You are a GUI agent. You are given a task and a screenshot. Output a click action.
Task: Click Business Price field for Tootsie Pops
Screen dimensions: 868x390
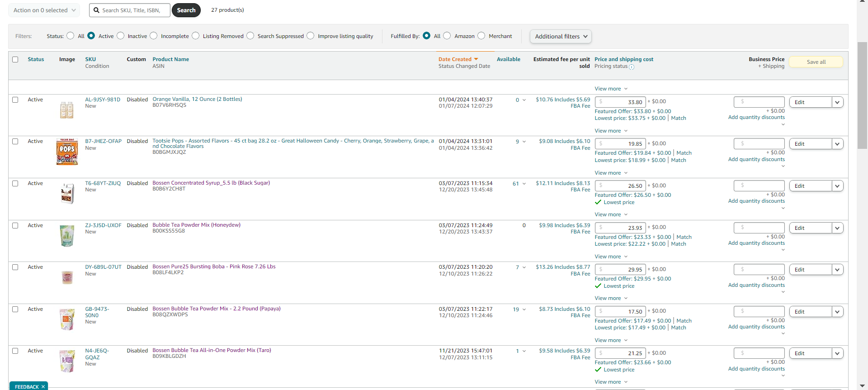(759, 144)
